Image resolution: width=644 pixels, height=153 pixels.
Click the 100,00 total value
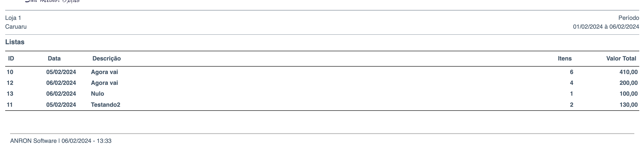tap(628, 94)
